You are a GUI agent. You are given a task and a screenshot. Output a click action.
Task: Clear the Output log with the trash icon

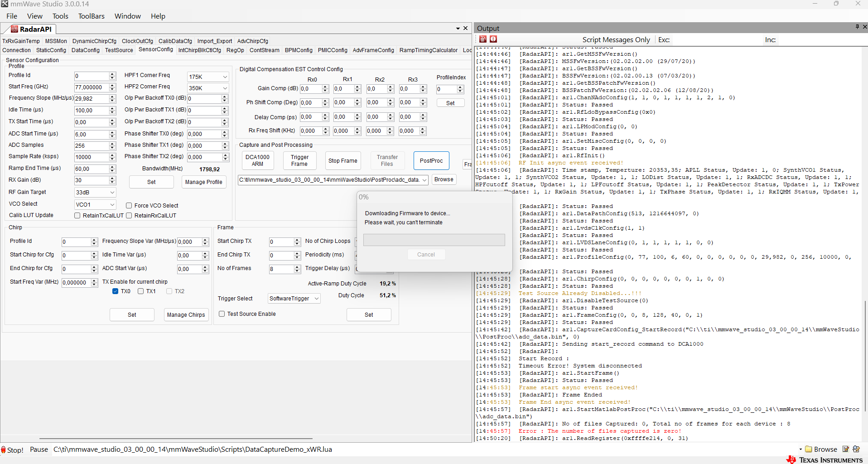[x=483, y=39]
